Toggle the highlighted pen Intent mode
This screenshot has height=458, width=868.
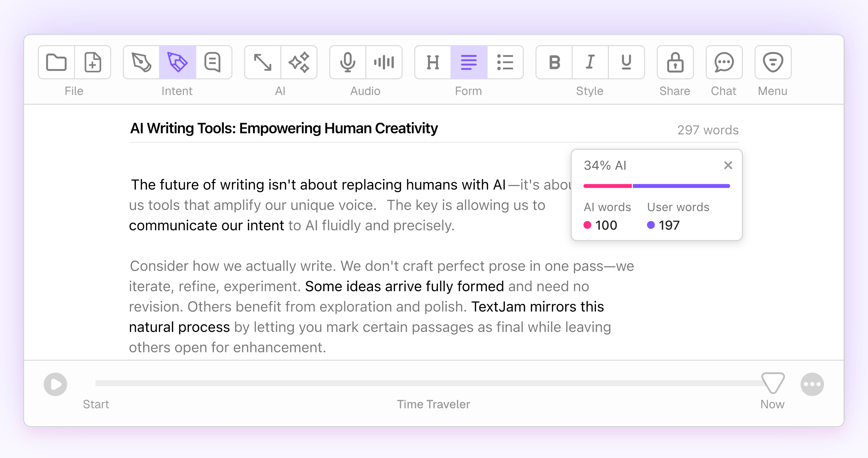tap(177, 62)
